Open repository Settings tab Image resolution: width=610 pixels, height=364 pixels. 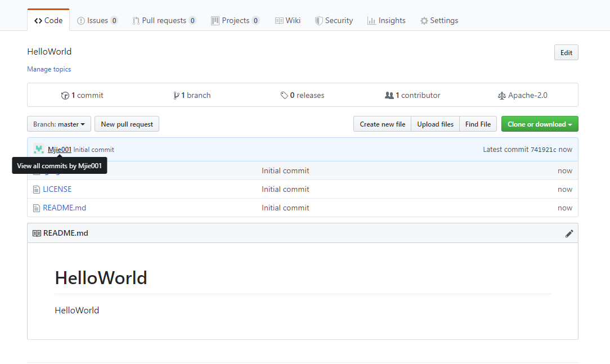pyautogui.click(x=439, y=20)
